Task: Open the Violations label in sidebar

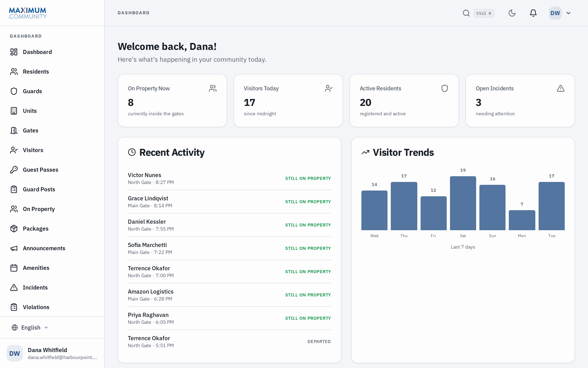Action: [x=36, y=307]
